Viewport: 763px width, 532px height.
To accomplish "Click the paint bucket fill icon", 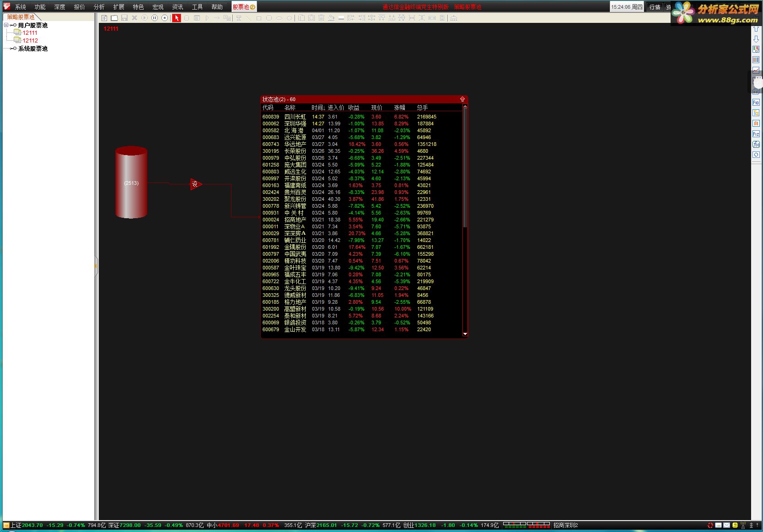I will point(331,18).
